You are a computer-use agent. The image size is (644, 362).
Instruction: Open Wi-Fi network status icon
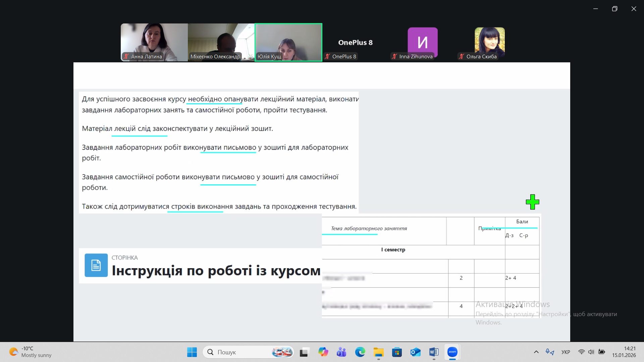tap(581, 352)
